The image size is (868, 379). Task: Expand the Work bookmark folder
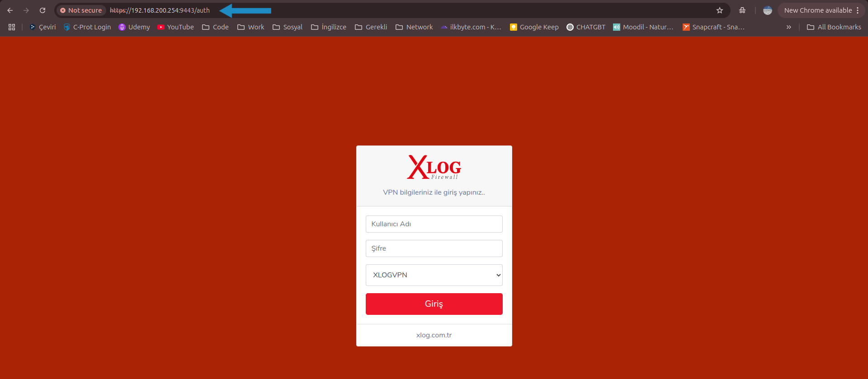(x=251, y=27)
